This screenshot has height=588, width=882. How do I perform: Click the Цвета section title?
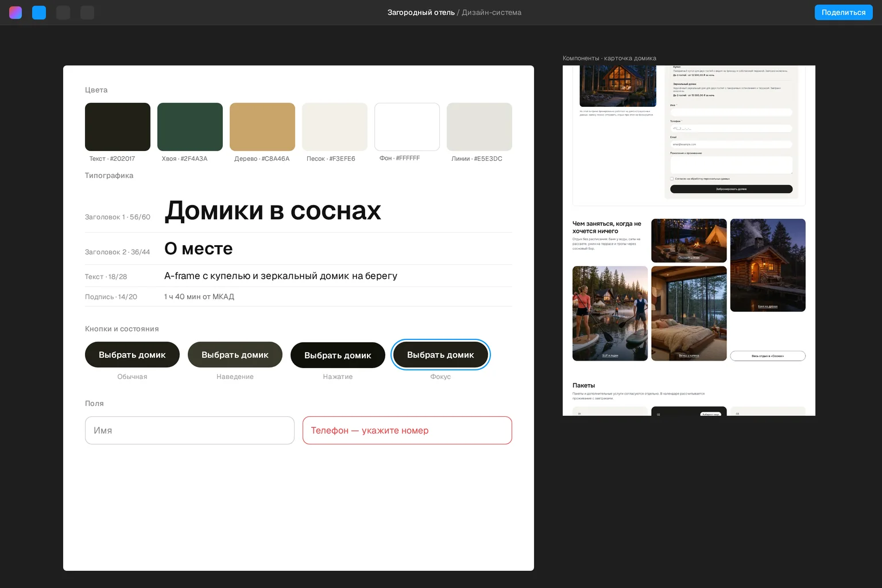[x=96, y=90]
